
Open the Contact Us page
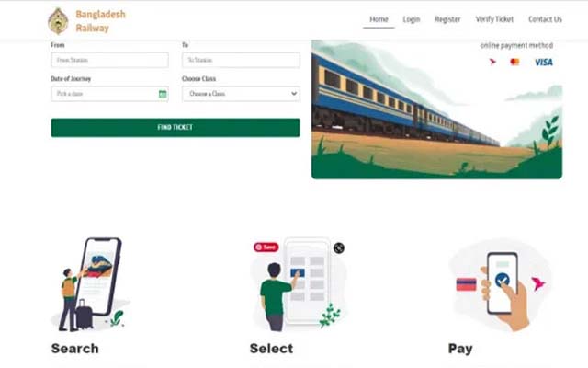[x=545, y=19]
